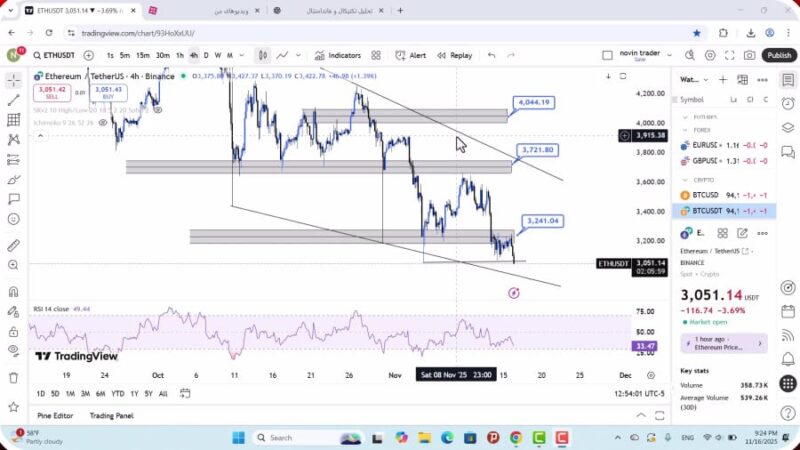Click the Publish button

779,55
